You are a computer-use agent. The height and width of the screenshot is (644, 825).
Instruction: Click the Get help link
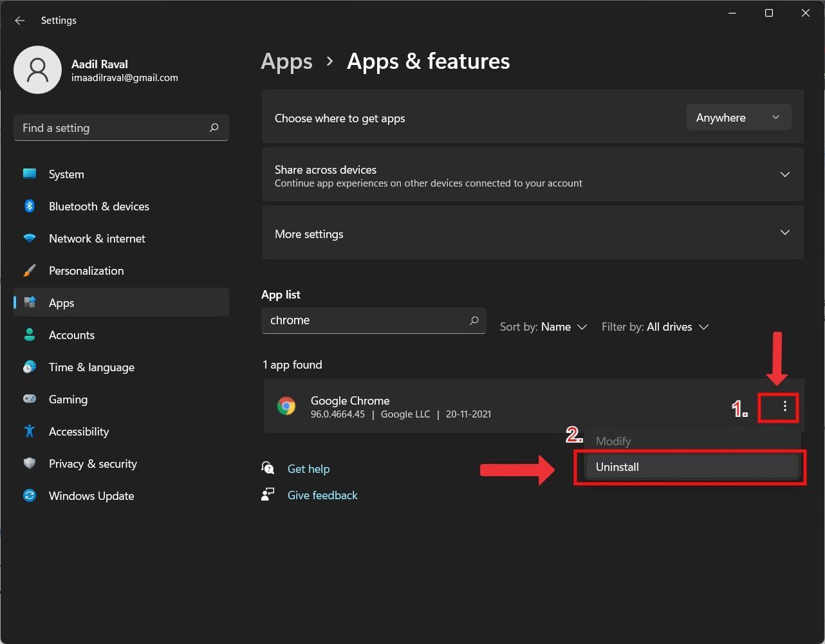click(308, 469)
